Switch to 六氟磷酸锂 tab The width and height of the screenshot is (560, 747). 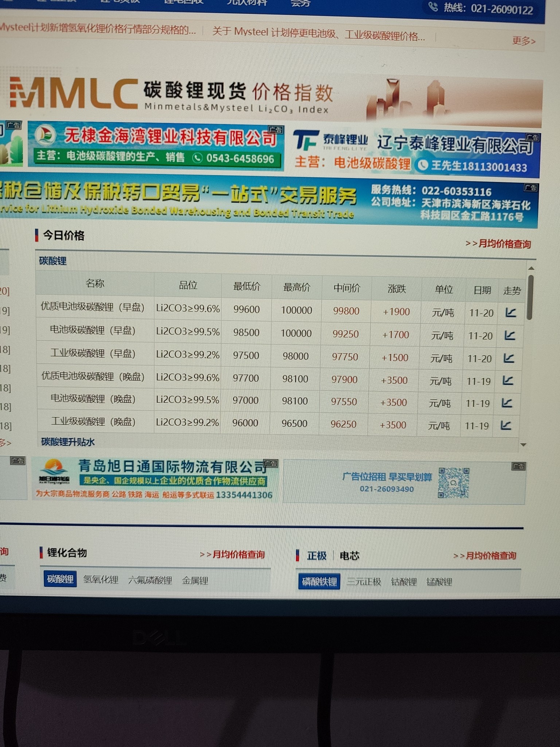[150, 580]
